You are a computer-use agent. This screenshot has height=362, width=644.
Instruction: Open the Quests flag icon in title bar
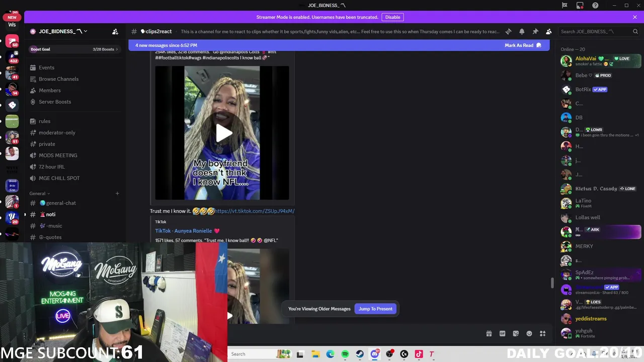(x=565, y=6)
